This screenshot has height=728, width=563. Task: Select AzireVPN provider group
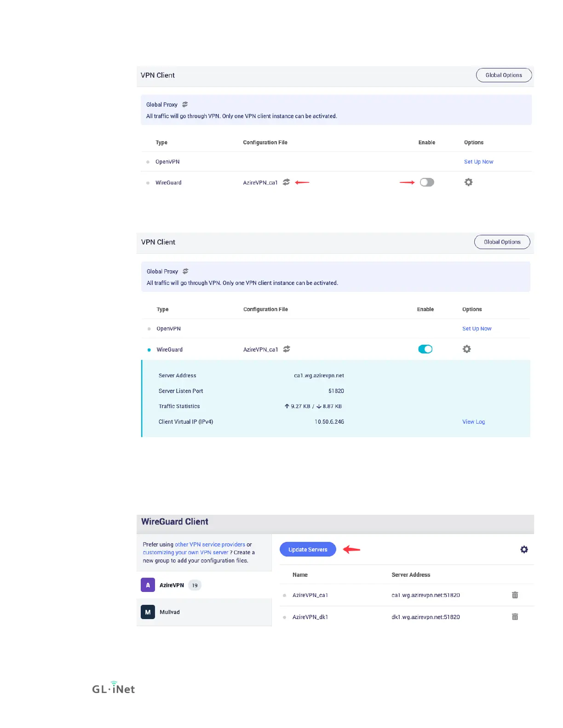(204, 585)
